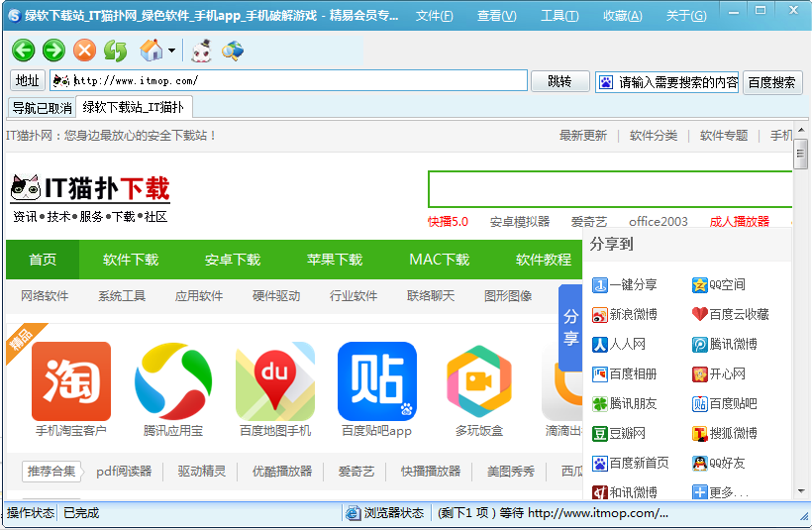Click the 百度地图 map app icon

(x=275, y=381)
